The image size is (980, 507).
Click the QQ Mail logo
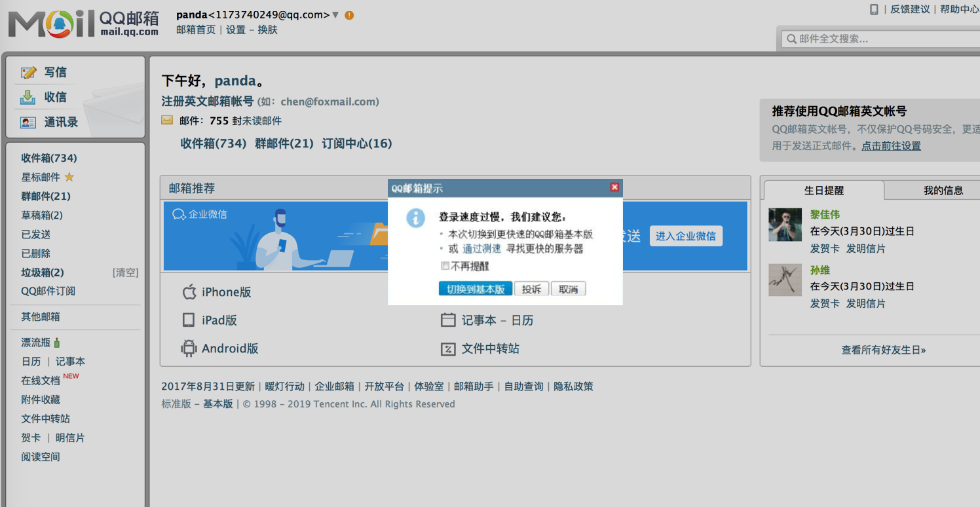[83, 24]
